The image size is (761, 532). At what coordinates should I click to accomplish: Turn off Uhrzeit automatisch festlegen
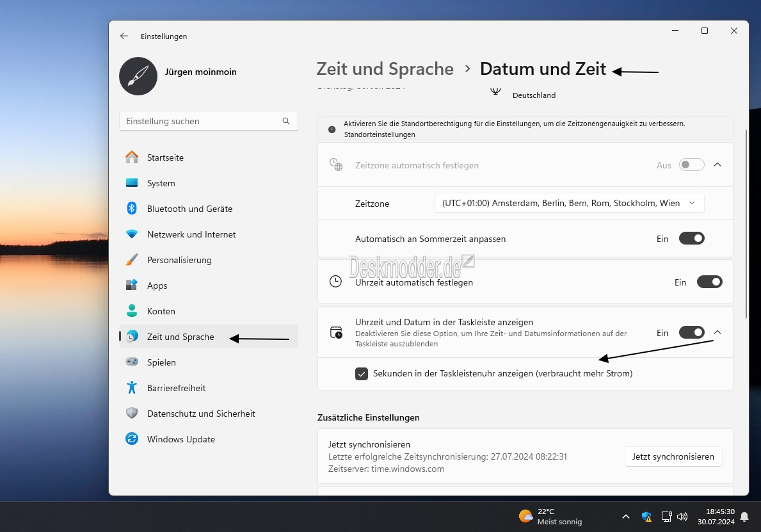click(710, 282)
